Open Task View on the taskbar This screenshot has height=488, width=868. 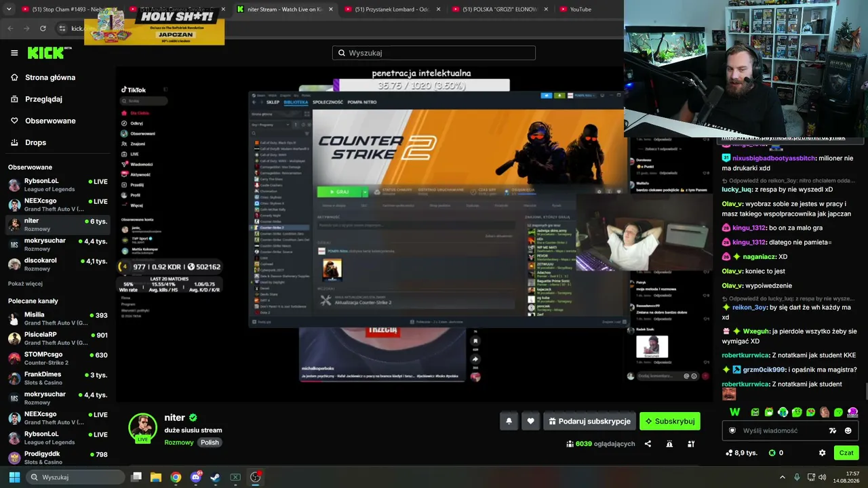(136, 477)
